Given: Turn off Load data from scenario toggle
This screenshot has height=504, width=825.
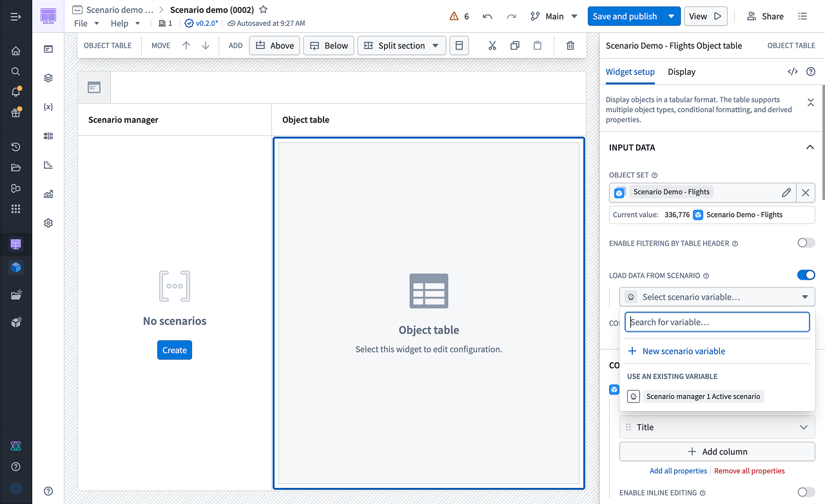Looking at the screenshot, I should (x=806, y=275).
